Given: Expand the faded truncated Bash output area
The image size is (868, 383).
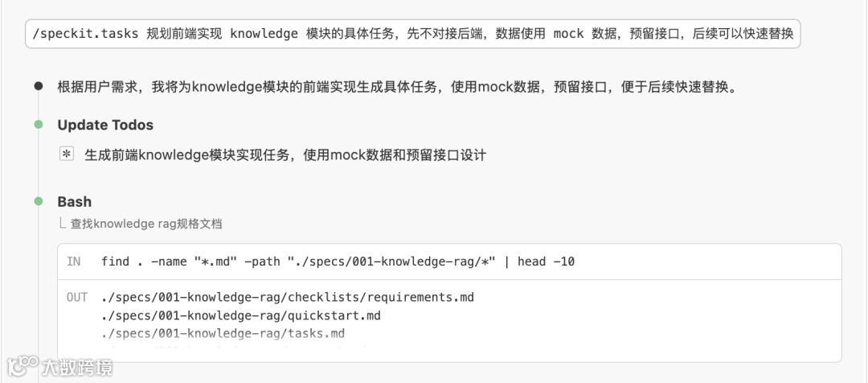Looking at the screenshot, I should [450, 349].
